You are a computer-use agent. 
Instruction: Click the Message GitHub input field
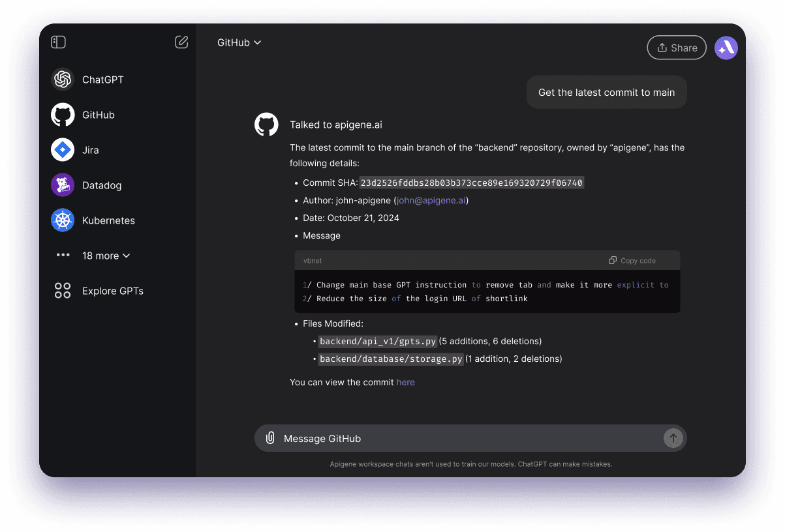470,438
